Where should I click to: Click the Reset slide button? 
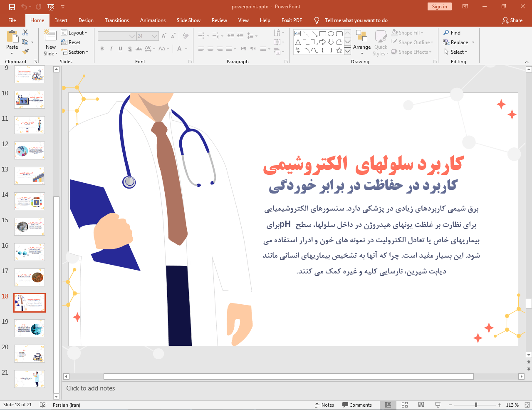click(x=71, y=42)
